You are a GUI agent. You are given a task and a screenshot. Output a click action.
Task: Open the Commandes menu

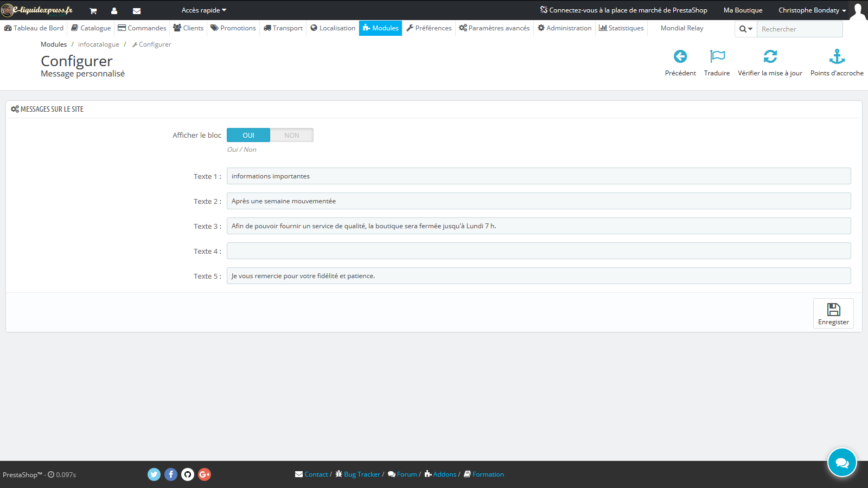click(142, 28)
